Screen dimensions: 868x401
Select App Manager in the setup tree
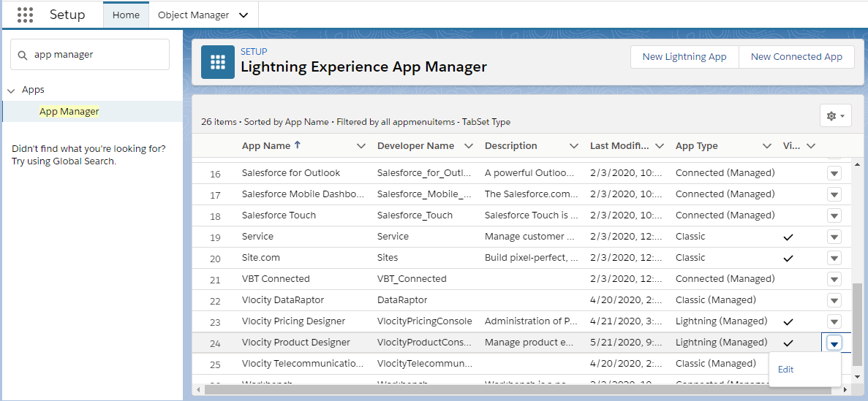click(x=69, y=112)
